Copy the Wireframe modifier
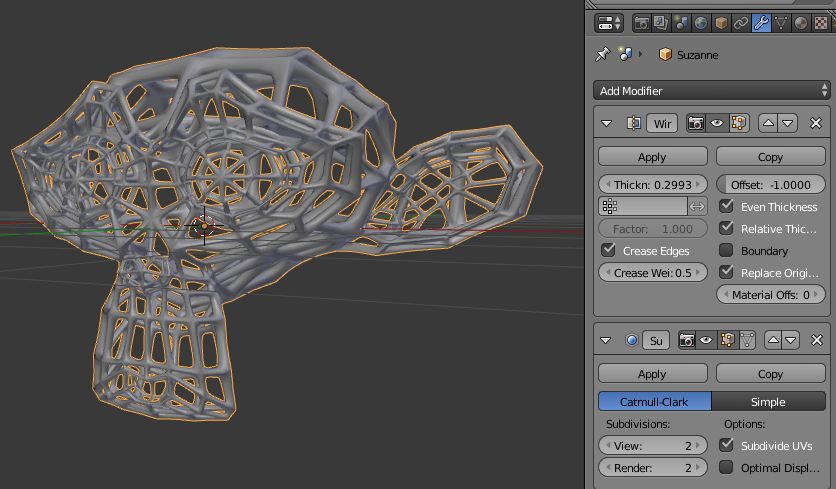Viewport: 836px width, 489px height. tap(770, 157)
